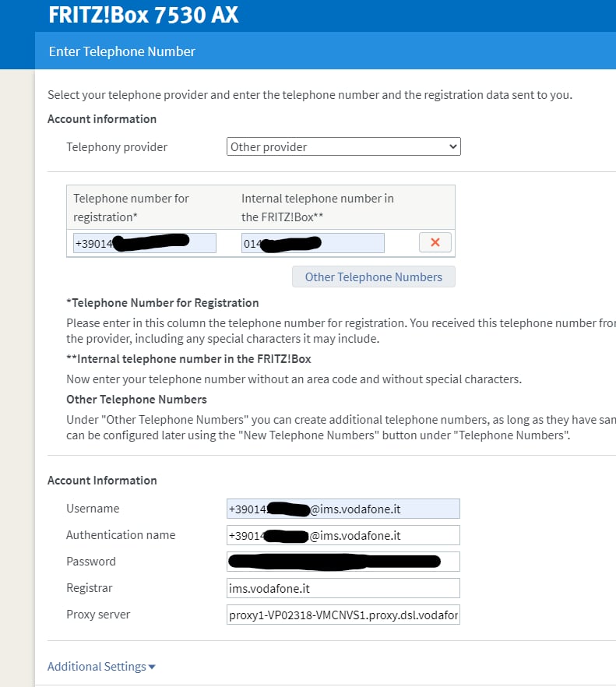Viewport: 616px width, 687px height.
Task: Select the Authentication name input field
Action: (x=343, y=535)
